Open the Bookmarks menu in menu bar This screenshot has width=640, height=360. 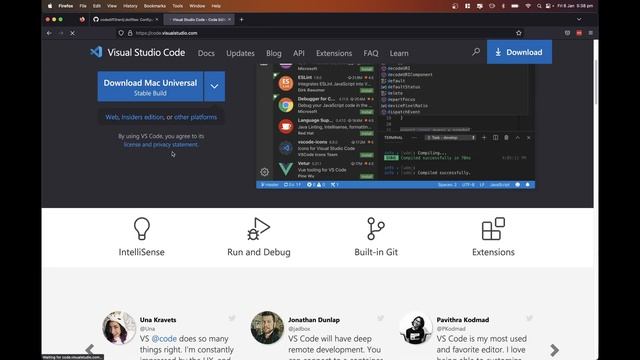(x=155, y=6)
